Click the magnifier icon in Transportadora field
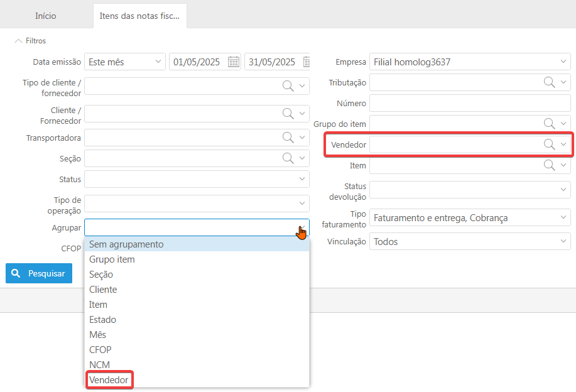576x392 pixels. coord(288,138)
